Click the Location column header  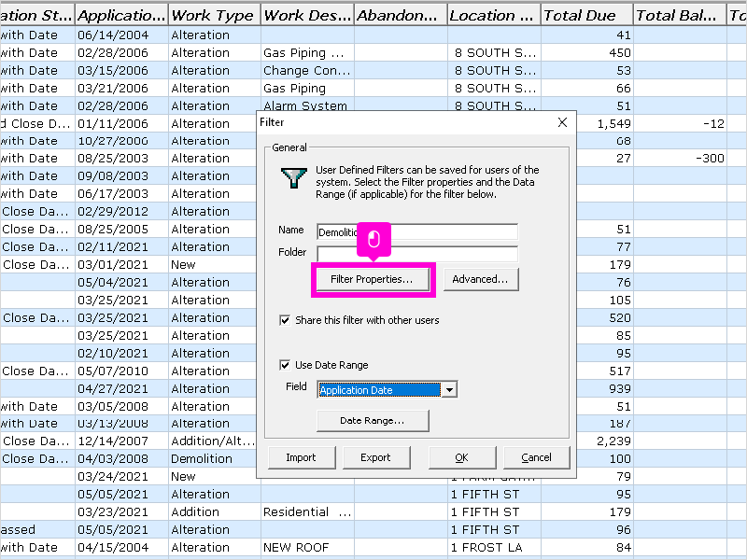(494, 15)
